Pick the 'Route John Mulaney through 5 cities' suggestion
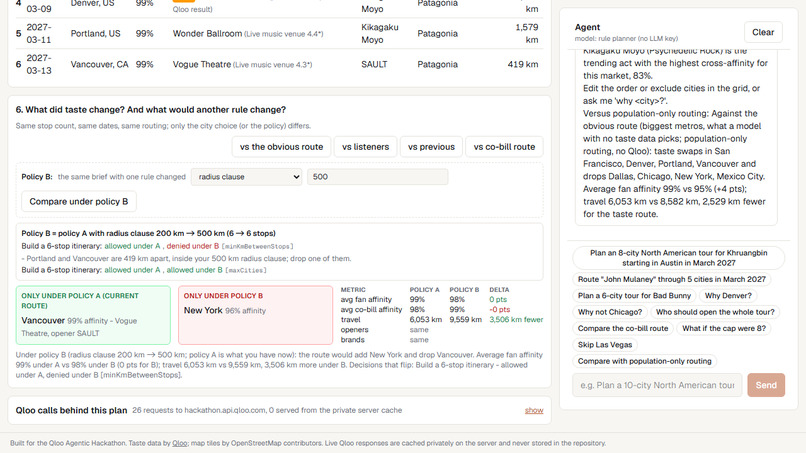The height and width of the screenshot is (453, 806). [671, 279]
